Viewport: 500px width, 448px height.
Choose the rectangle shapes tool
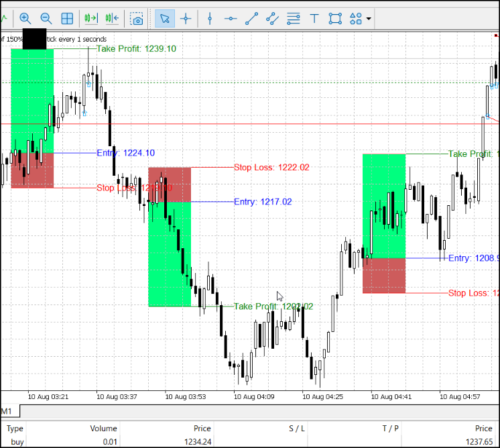pyautogui.click(x=336, y=19)
